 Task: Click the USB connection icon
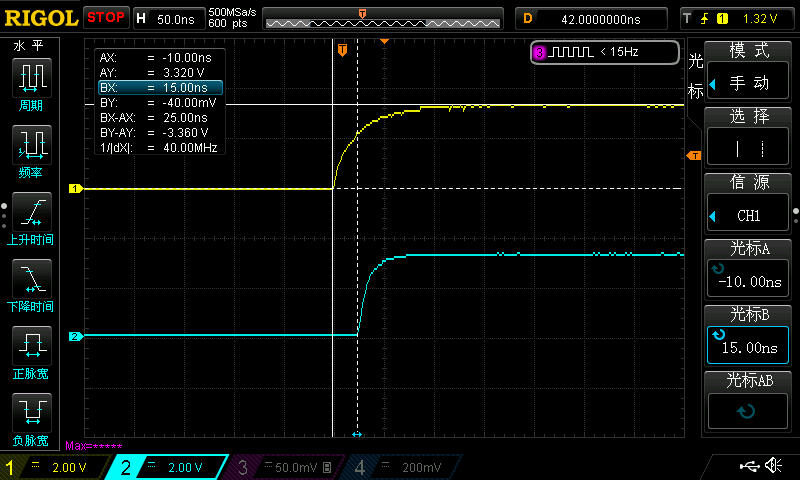(749, 466)
